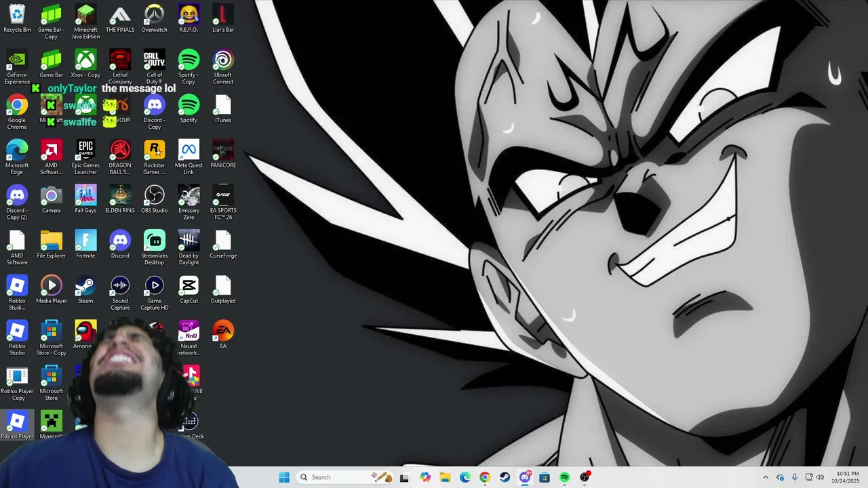868x488 pixels.
Task: Switch to OBS on the taskbar
Action: (x=585, y=477)
